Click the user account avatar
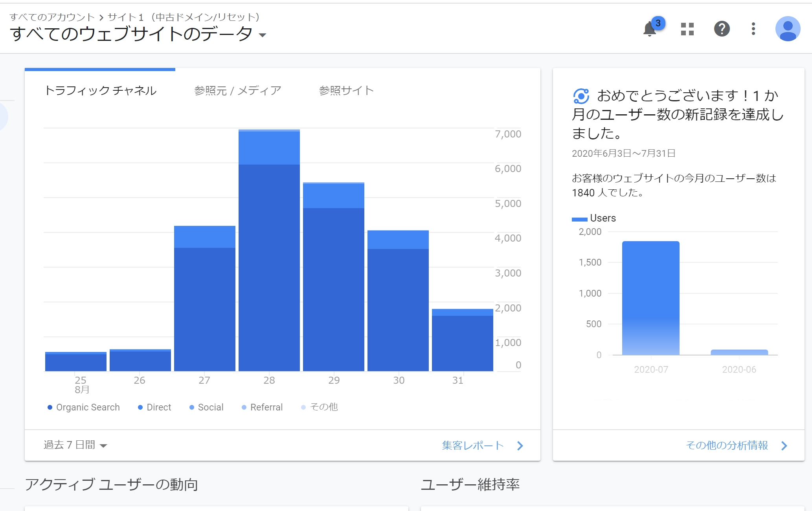This screenshot has width=812, height=511. point(787,29)
